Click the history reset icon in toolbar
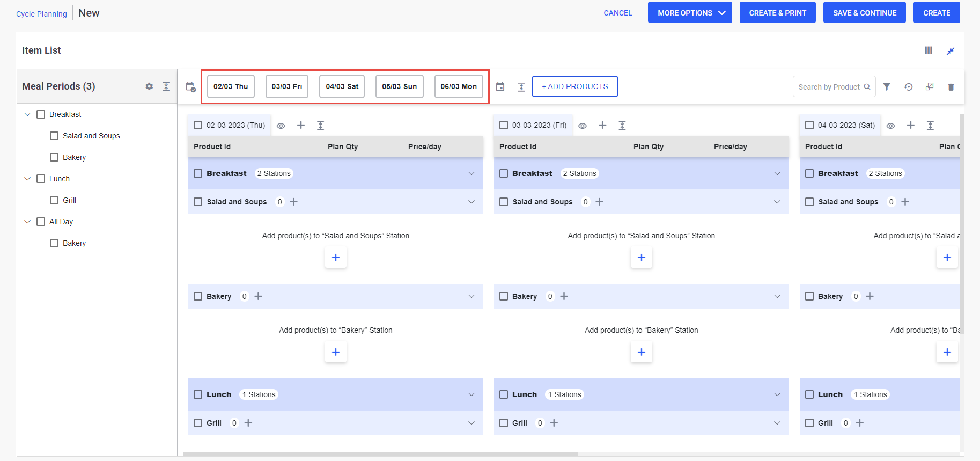 tap(908, 87)
